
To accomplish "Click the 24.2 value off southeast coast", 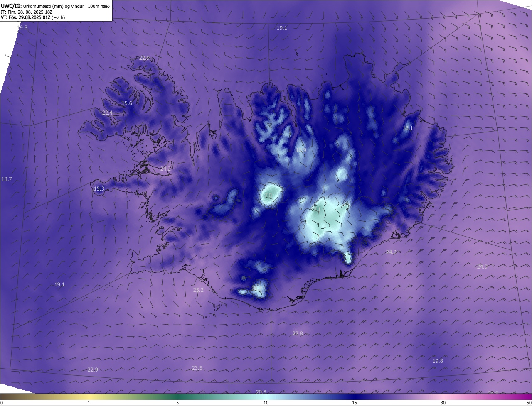I will tap(391, 252).
